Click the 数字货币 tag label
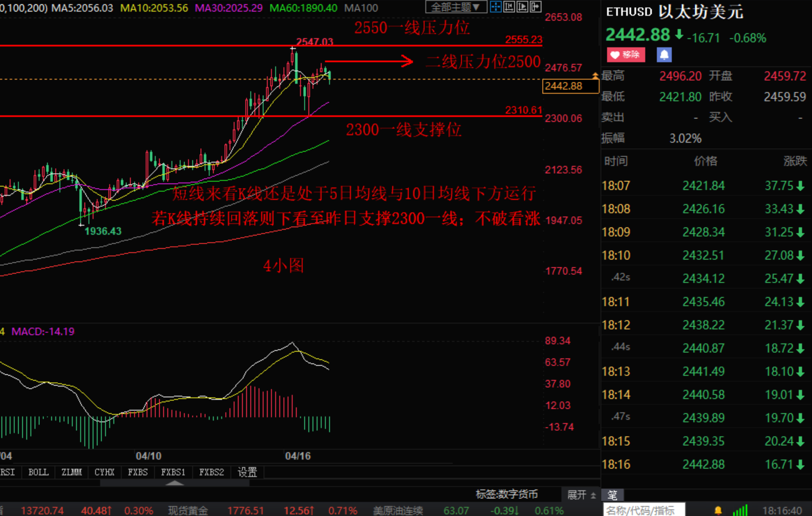This screenshot has height=516, width=812. 519,494
